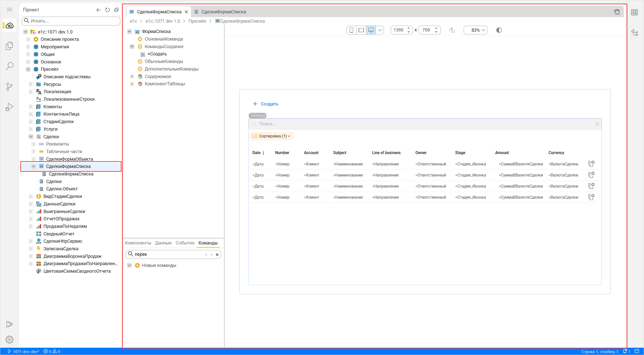
Task: Sort by Date column header
Action: (x=258, y=153)
